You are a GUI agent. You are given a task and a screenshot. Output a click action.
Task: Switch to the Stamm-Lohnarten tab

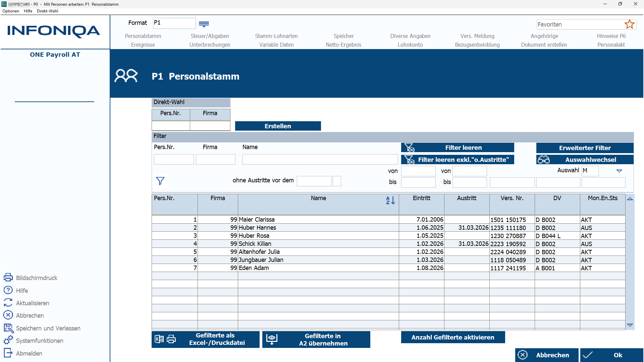[x=276, y=36]
